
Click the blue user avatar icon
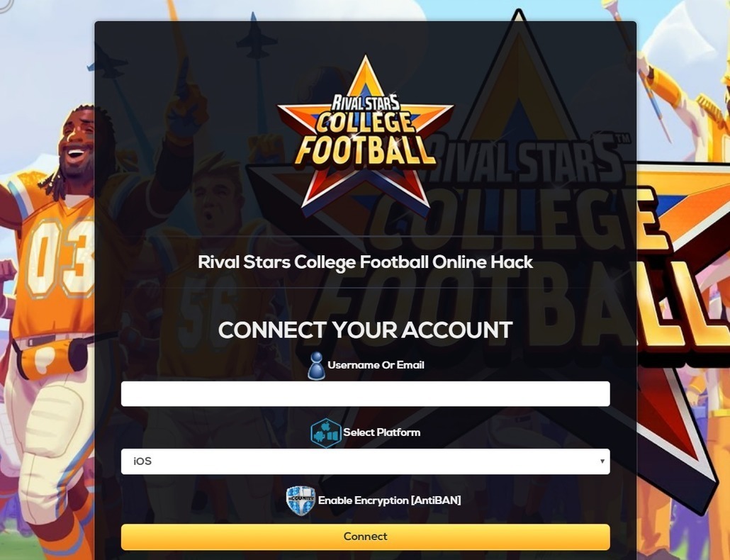[x=316, y=366]
